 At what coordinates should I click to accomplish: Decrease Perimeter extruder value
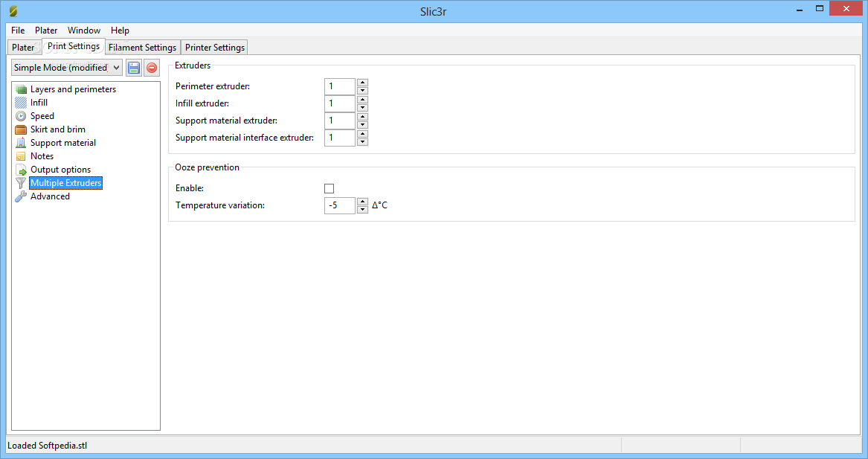tap(362, 90)
